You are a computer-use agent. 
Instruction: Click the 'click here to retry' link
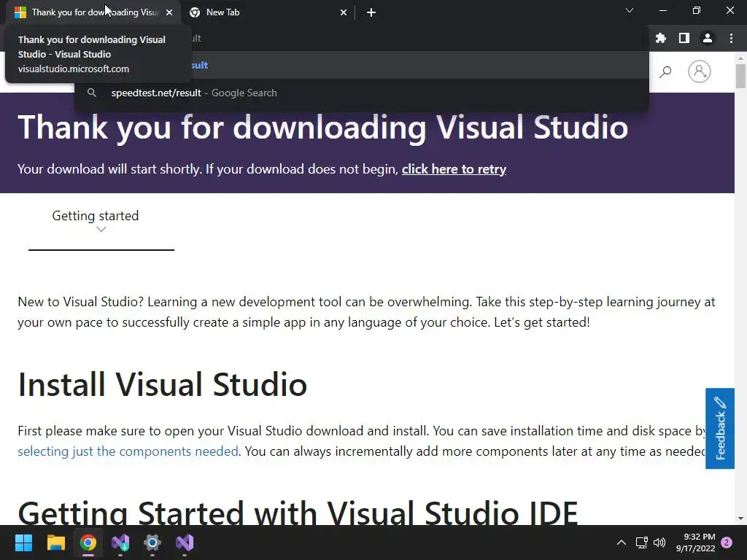pos(454,169)
